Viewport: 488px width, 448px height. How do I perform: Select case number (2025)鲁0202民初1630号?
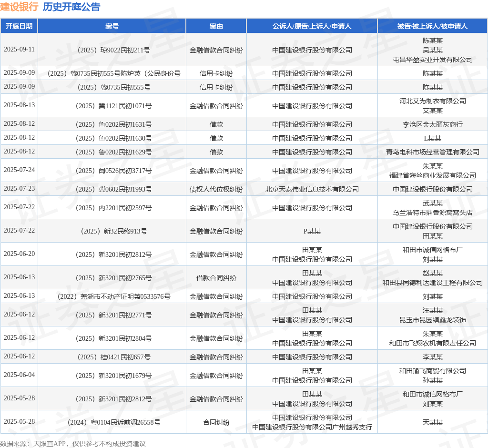point(113,138)
